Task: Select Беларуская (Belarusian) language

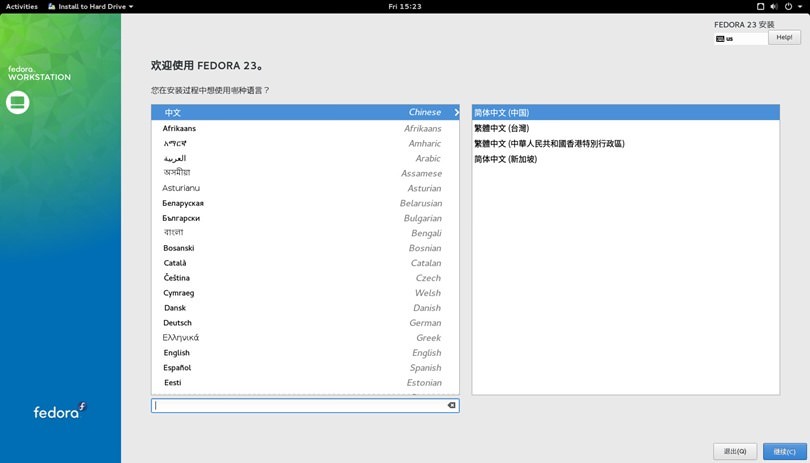Action: [x=305, y=203]
